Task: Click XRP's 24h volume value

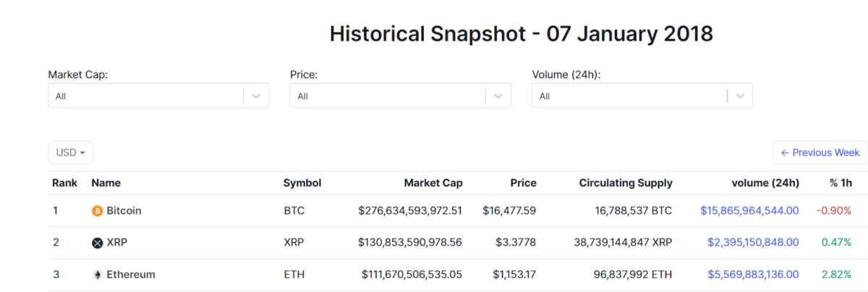Action: [752, 243]
